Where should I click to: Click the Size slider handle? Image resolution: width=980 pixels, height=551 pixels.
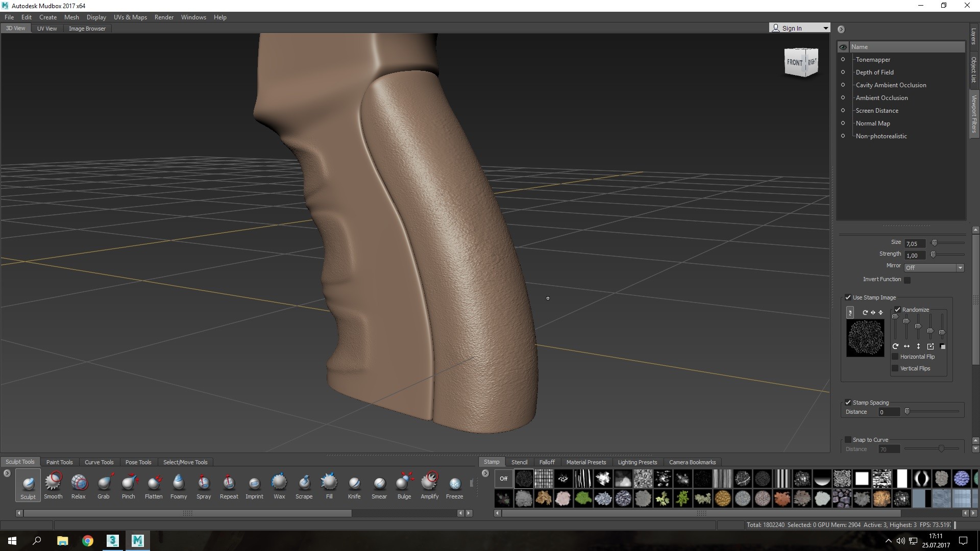935,243
